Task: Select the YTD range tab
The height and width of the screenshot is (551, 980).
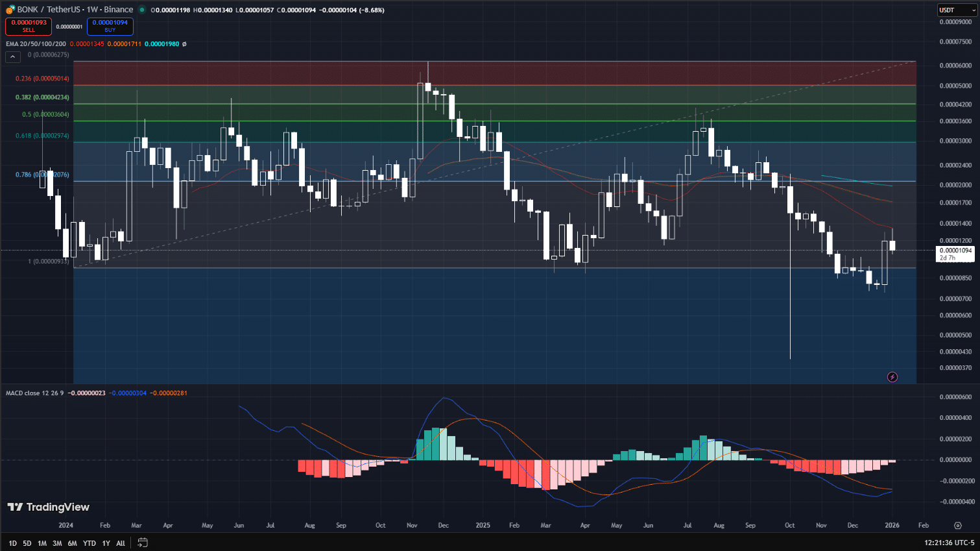Action: (x=90, y=543)
